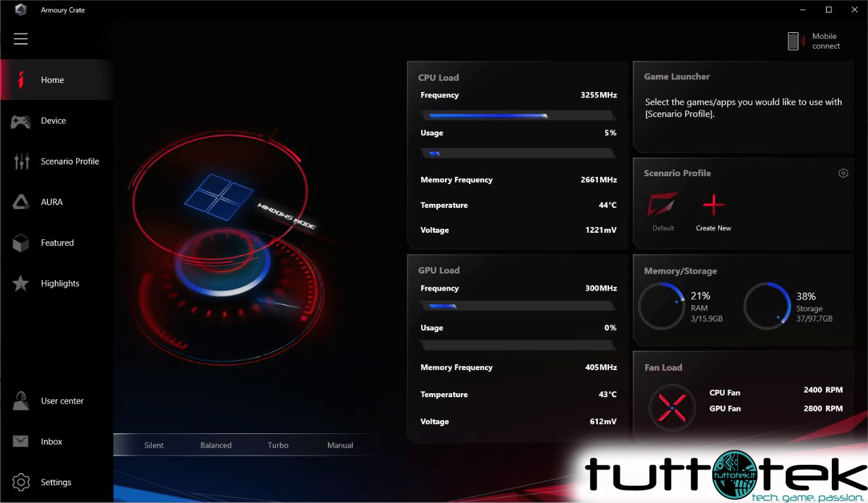This screenshot has width=868, height=503.
Task: Switch to Manual fan mode
Action: pyautogui.click(x=340, y=445)
